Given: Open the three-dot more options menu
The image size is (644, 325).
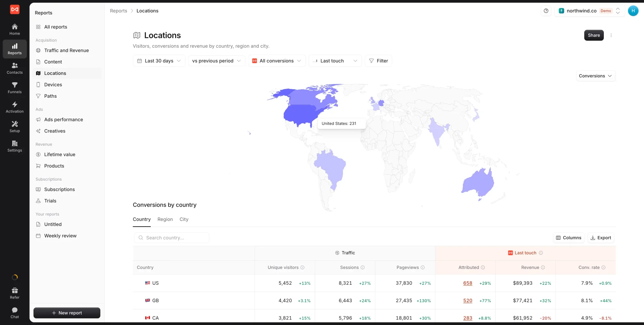Looking at the screenshot, I should tap(611, 35).
